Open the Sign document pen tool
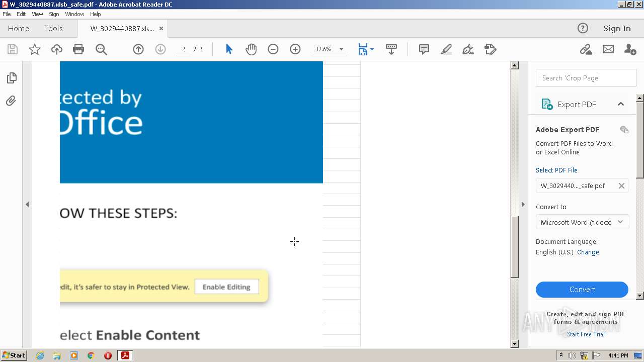 [x=468, y=49]
